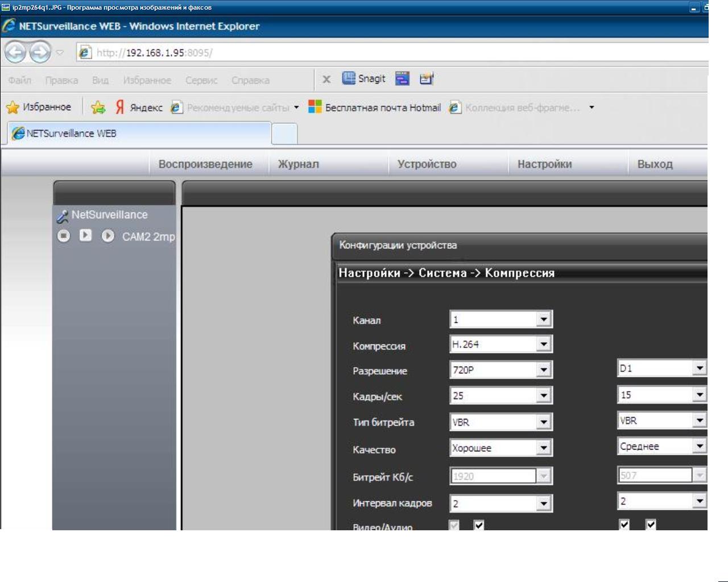
Task: Close the Snagit toolbar with the X
Action: pyautogui.click(x=326, y=79)
